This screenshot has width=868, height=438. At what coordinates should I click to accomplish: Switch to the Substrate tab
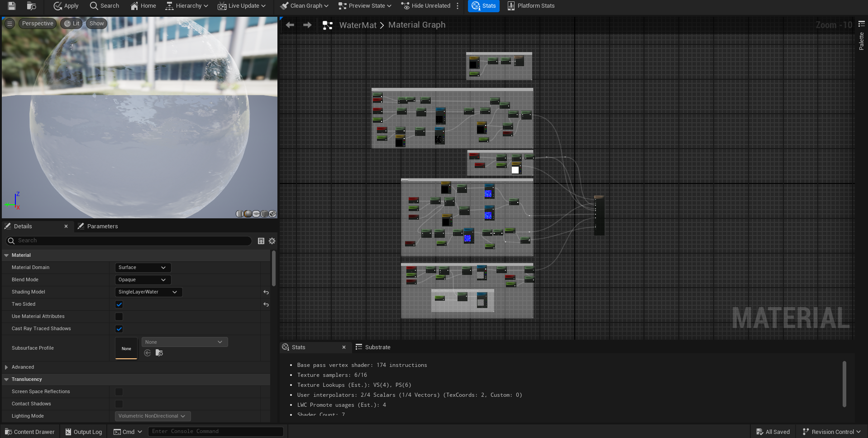click(x=377, y=347)
